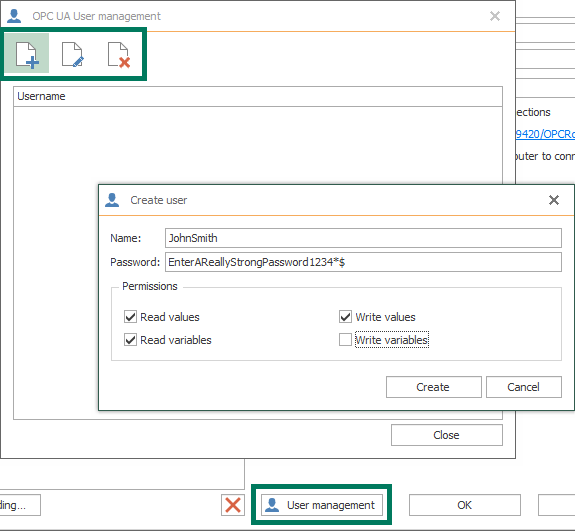Click the delete user icon
575x531 pixels.
tap(118, 54)
